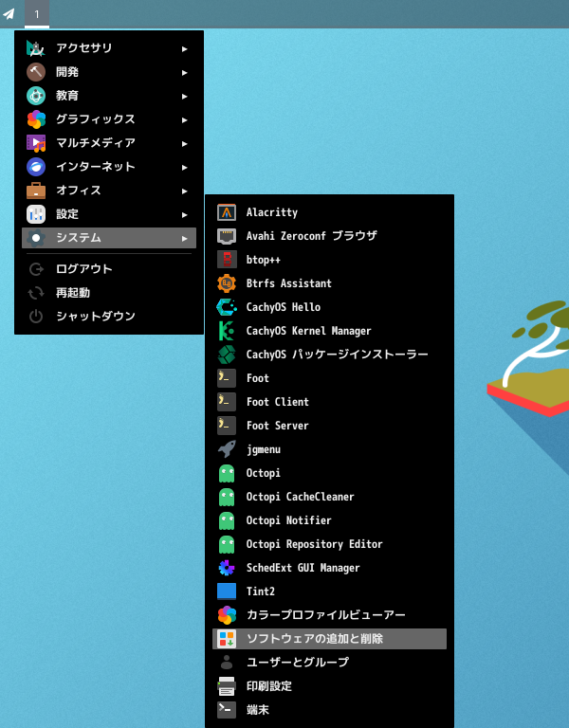Click the CachyOS Kernel Manager icon
Image resolution: width=569 pixels, height=728 pixels.
227,331
